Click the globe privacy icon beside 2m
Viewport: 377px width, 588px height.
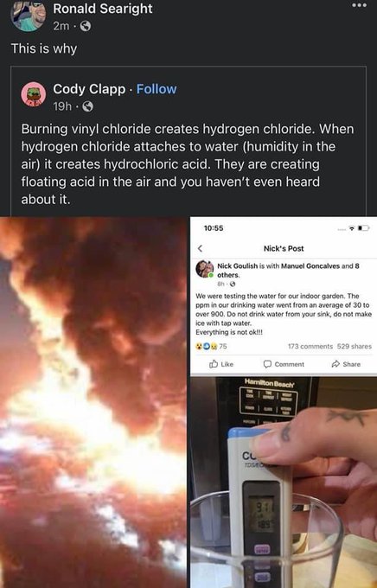click(86, 26)
